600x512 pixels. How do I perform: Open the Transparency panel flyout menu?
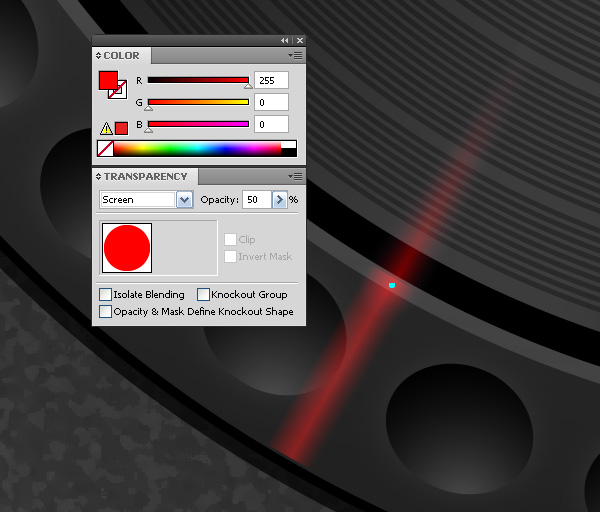pos(295,176)
